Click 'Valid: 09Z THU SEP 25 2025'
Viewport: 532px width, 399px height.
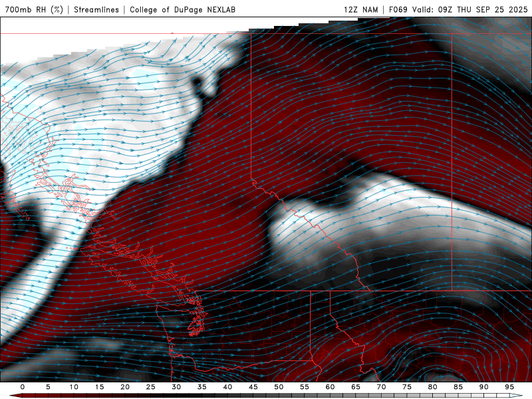[470, 9]
